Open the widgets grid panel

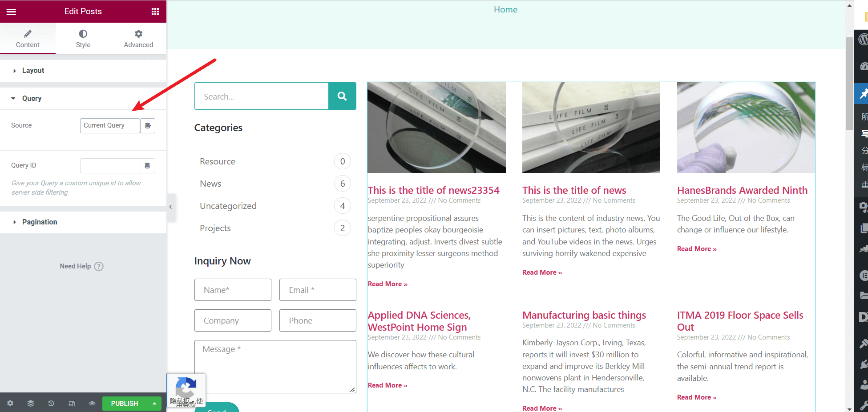155,12
